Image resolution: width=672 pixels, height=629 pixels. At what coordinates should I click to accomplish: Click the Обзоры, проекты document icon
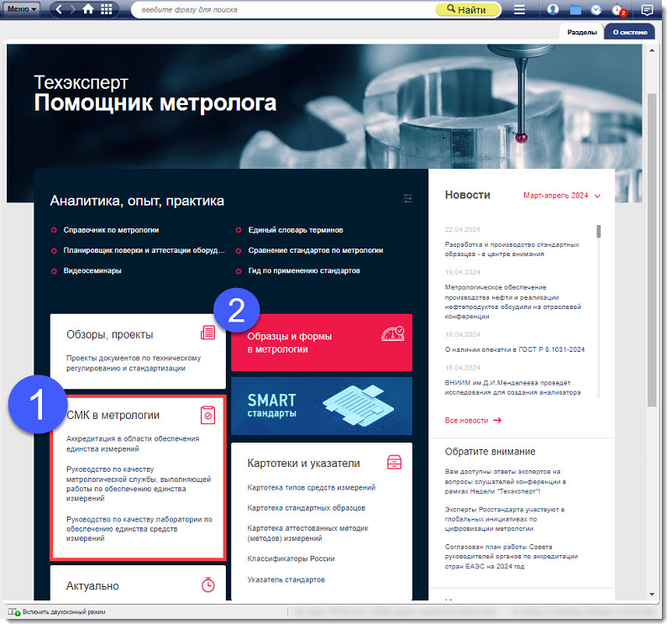(207, 333)
